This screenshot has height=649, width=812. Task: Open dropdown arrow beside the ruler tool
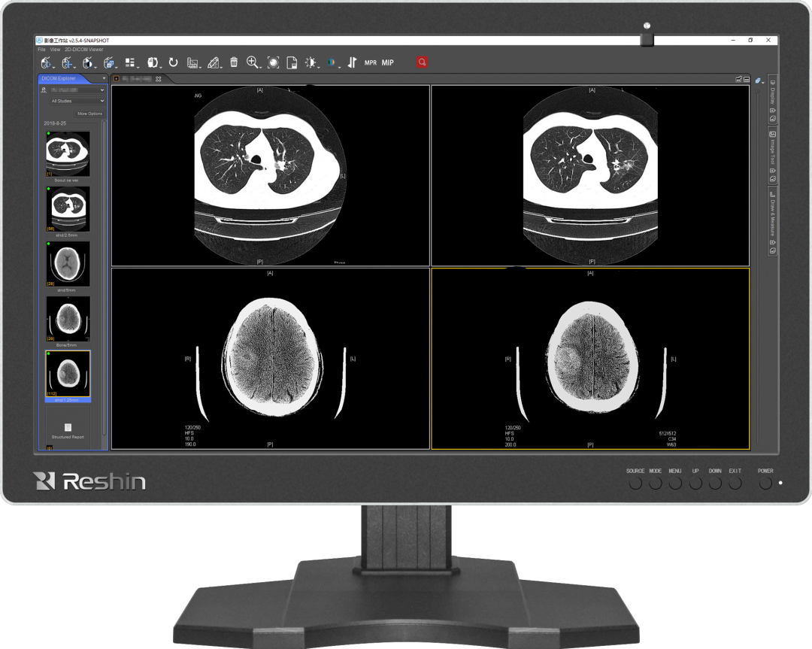(x=201, y=67)
